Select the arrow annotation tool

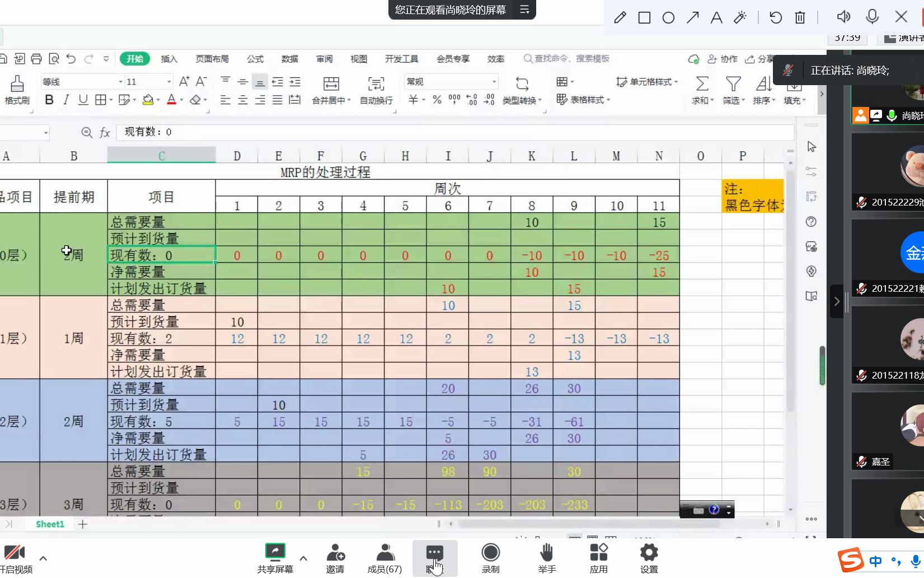coord(693,17)
